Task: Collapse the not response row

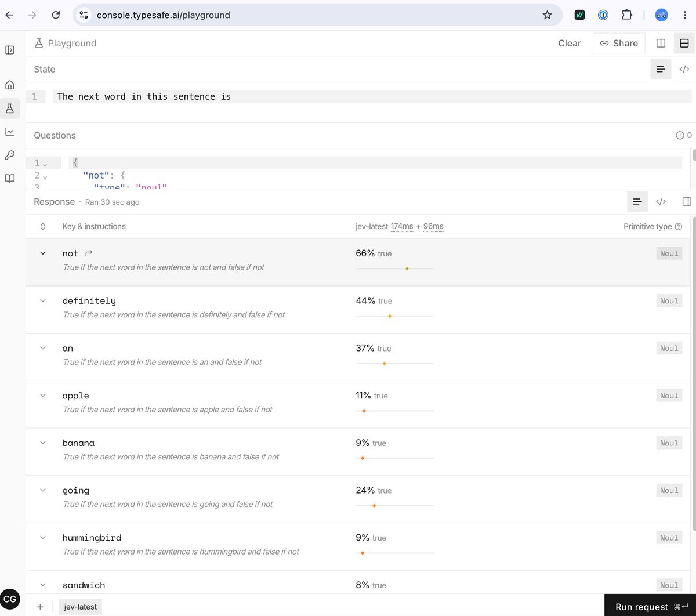Action: tap(42, 253)
